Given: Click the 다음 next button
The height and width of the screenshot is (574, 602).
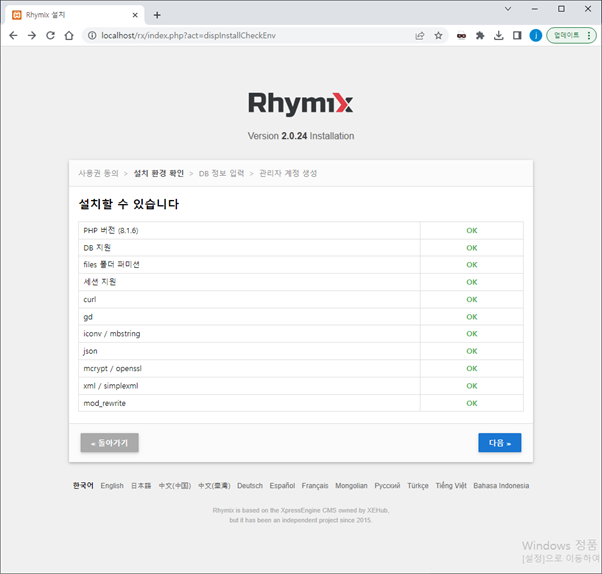Looking at the screenshot, I should [x=499, y=443].
